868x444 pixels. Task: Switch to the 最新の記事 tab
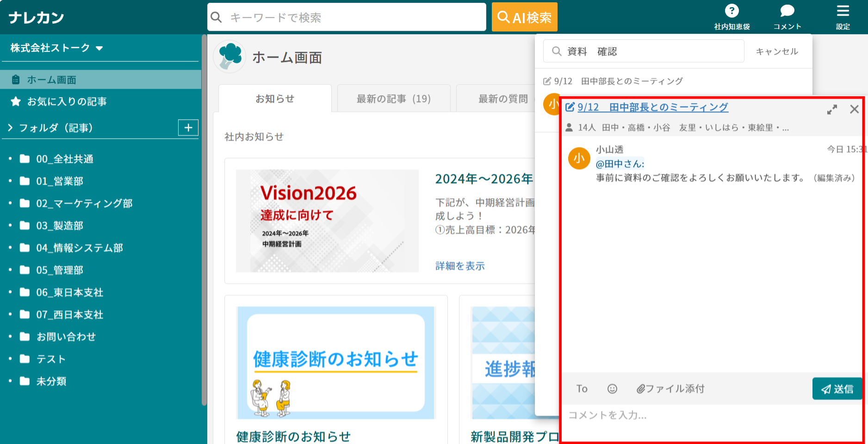click(393, 98)
